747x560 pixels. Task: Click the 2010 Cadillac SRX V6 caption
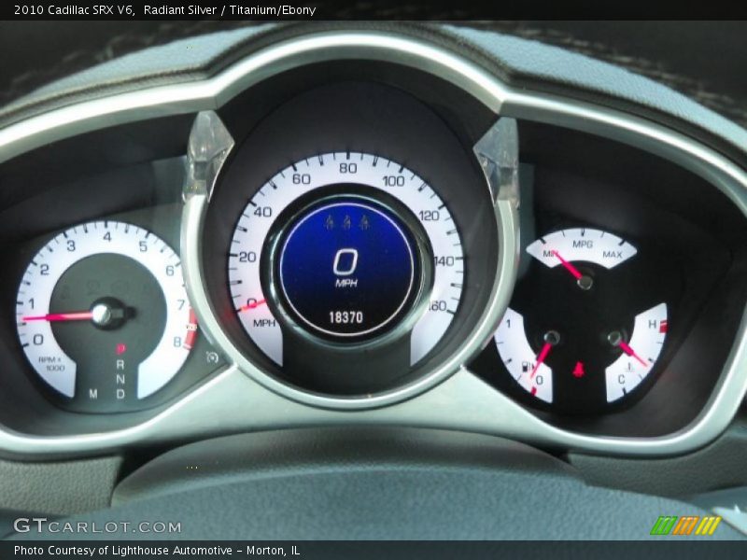pos(74,9)
